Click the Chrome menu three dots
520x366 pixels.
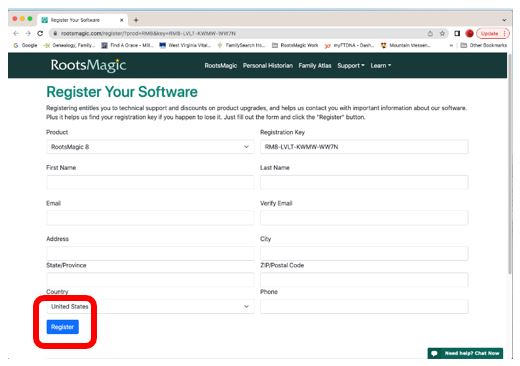(x=505, y=33)
